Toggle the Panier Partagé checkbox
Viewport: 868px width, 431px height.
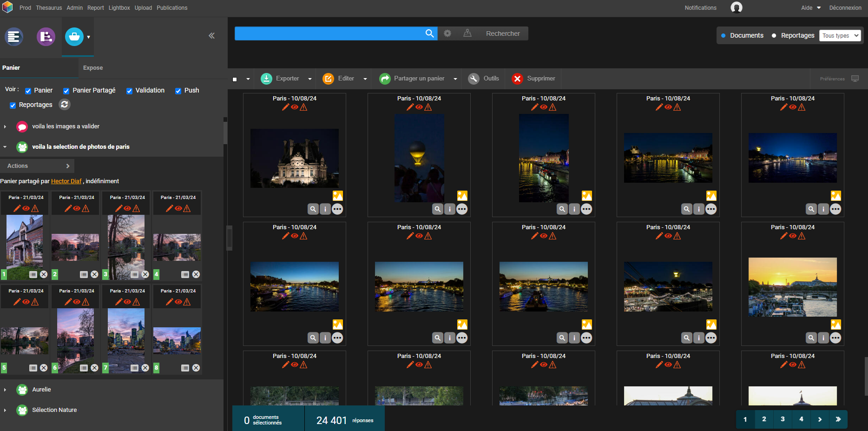point(66,91)
